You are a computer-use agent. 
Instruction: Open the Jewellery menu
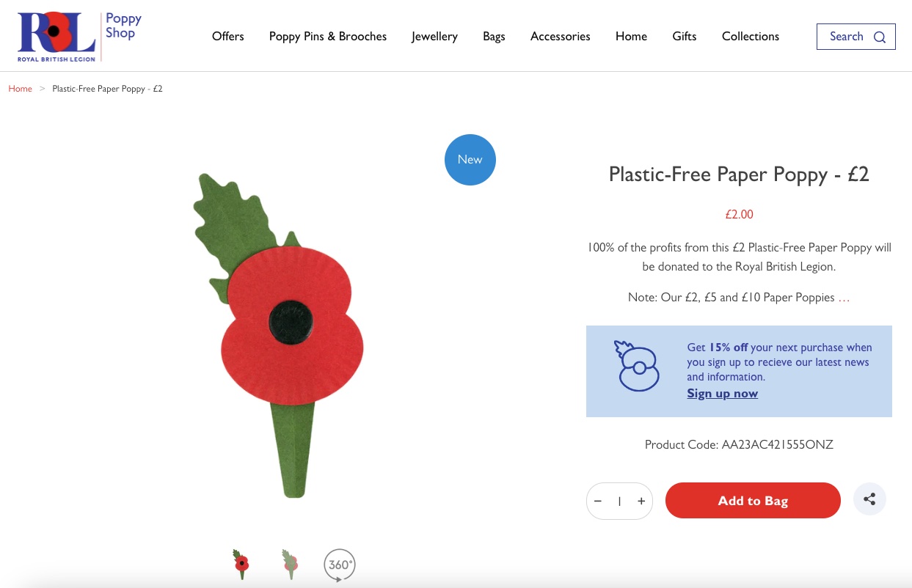pyautogui.click(x=434, y=36)
